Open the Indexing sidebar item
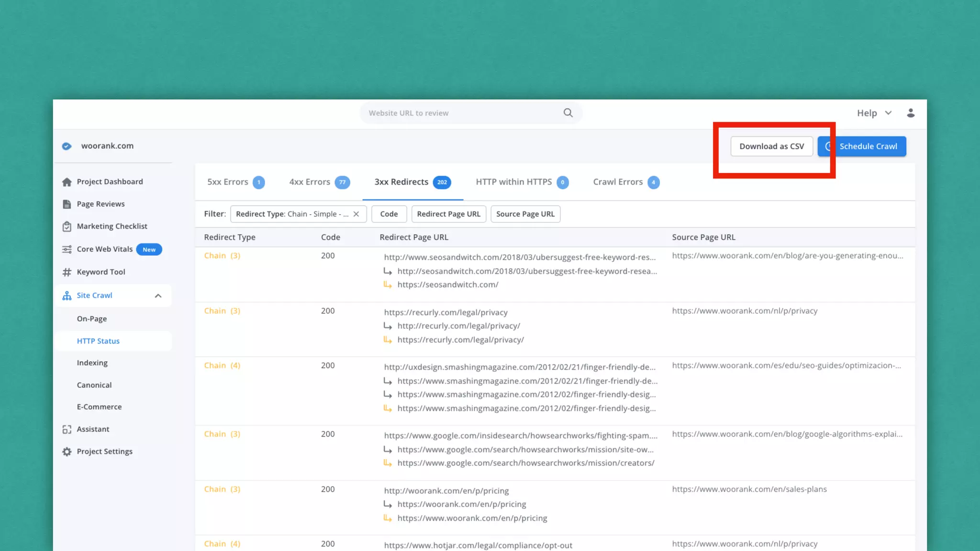 coord(92,363)
